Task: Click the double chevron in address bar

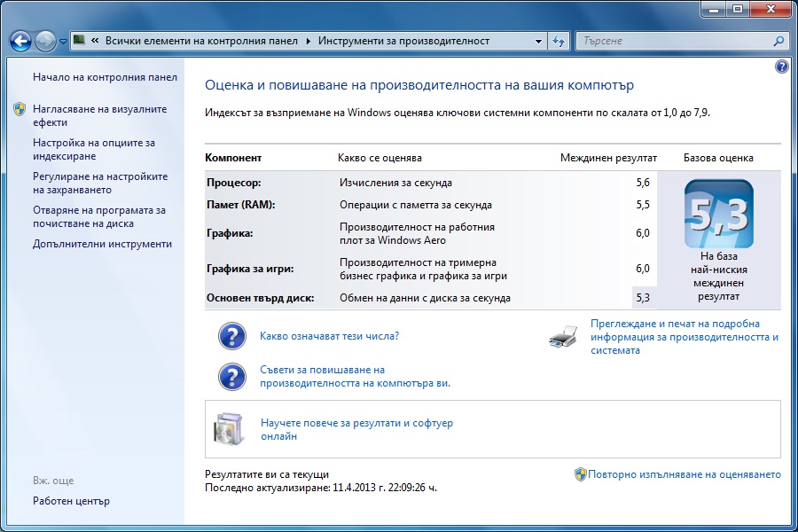Action: click(x=95, y=41)
